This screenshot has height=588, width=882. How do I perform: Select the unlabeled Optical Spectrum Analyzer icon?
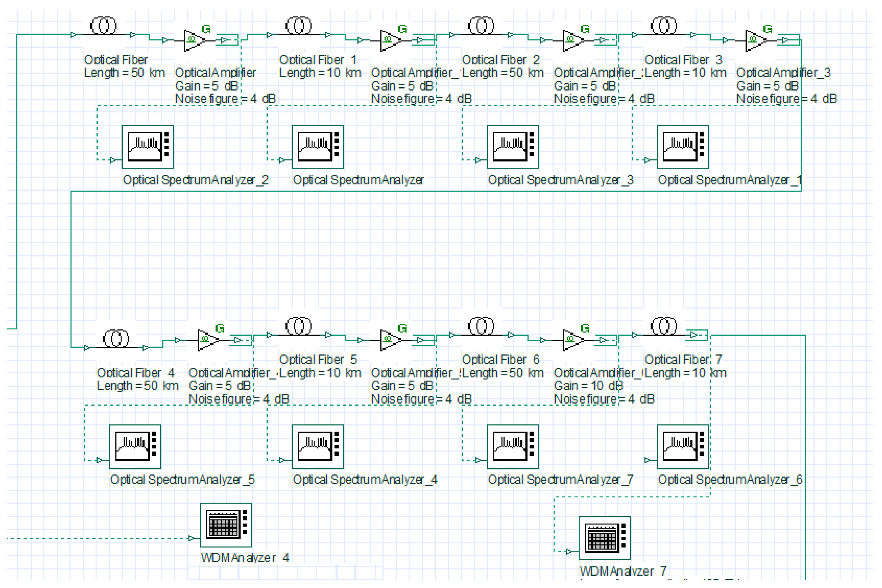pos(318,146)
